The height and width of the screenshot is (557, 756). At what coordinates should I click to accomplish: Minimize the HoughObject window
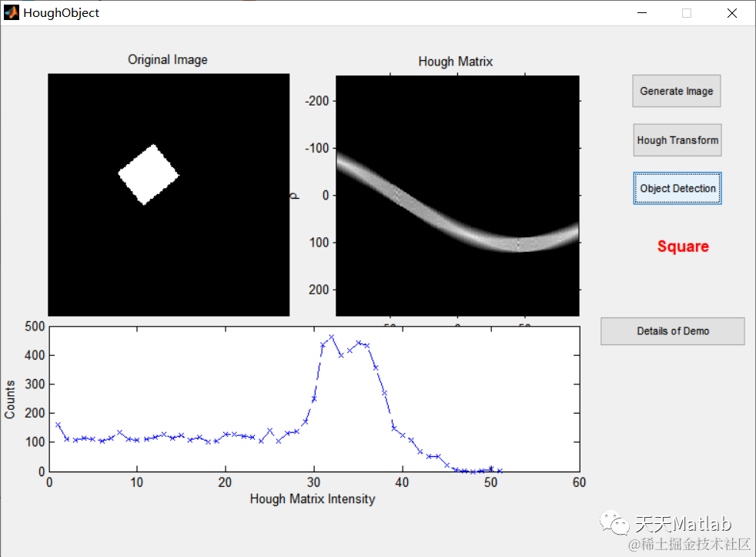[642, 13]
